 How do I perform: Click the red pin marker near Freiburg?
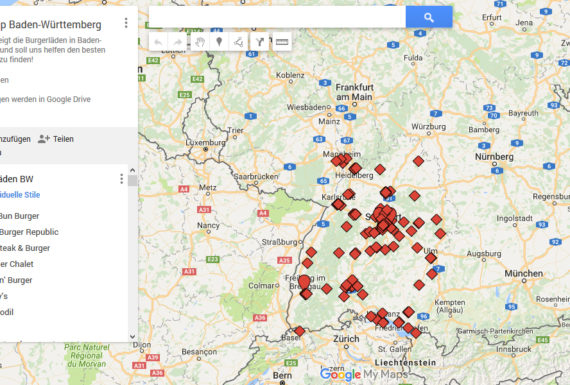point(304,282)
